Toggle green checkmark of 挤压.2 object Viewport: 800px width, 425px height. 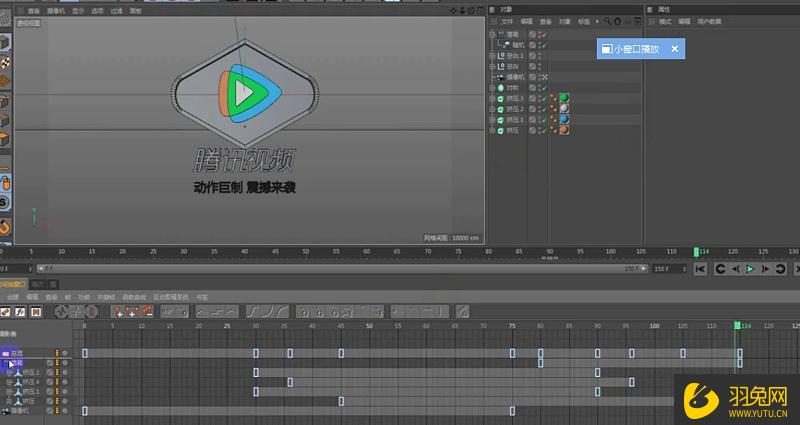[x=544, y=109]
